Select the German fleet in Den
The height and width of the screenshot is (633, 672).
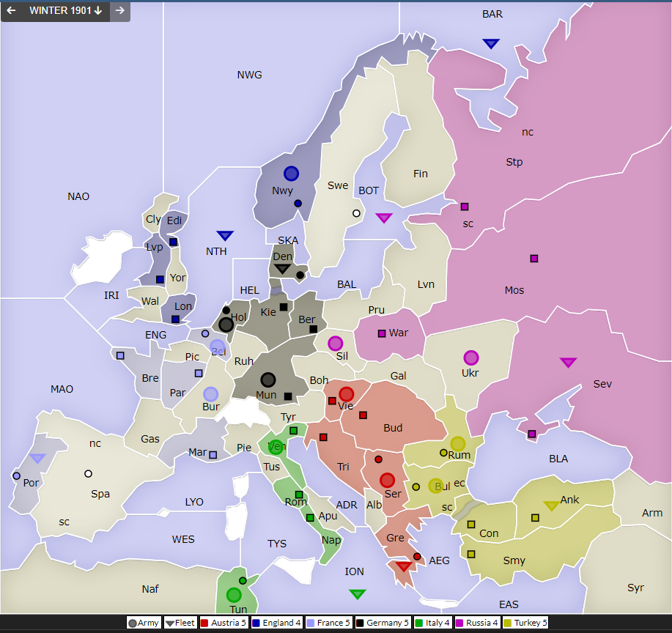coord(282,269)
